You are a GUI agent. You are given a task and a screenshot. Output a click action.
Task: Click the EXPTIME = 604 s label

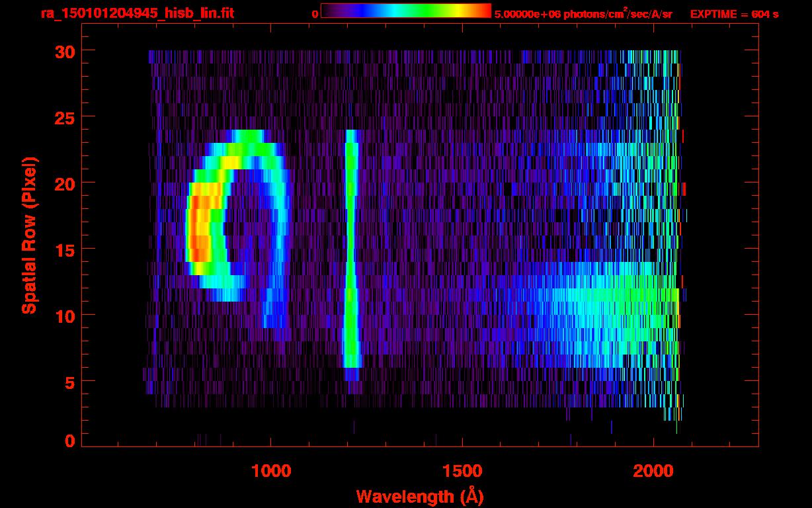pyautogui.click(x=735, y=14)
